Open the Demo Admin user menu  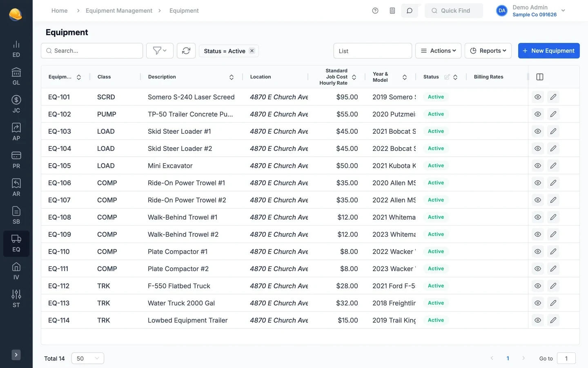(531, 11)
